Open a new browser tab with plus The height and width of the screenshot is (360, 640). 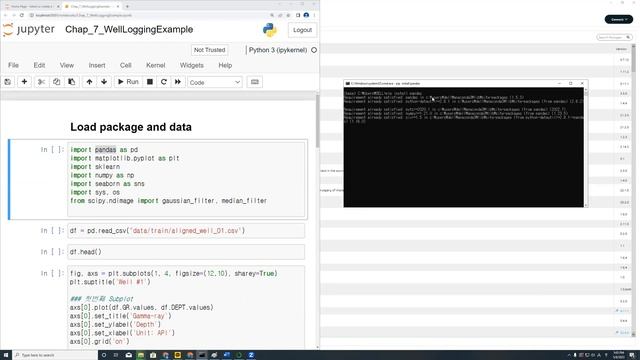127,7
